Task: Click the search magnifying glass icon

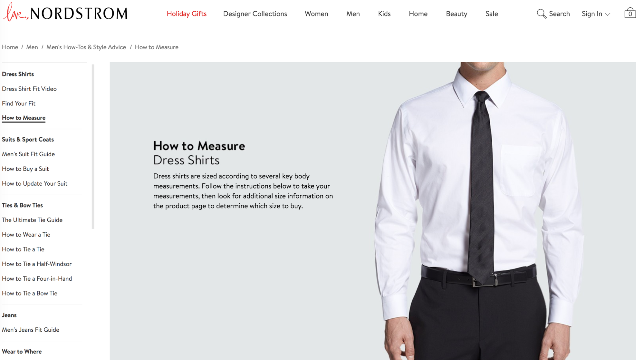Action: [541, 14]
